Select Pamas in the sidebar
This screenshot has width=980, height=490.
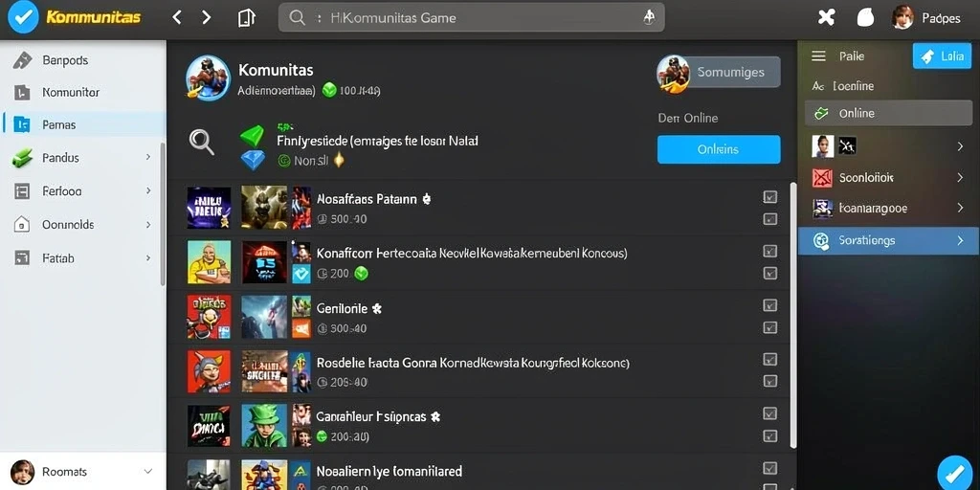[82, 124]
